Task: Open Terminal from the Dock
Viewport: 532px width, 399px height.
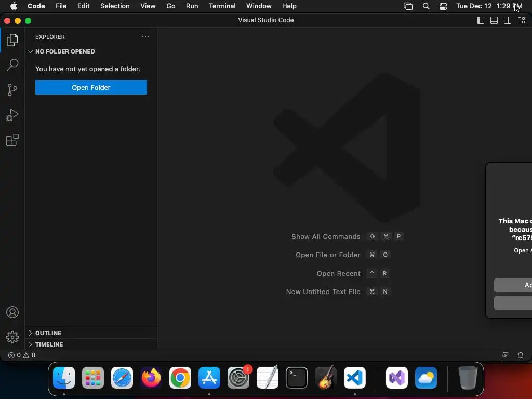Action: pyautogui.click(x=297, y=378)
